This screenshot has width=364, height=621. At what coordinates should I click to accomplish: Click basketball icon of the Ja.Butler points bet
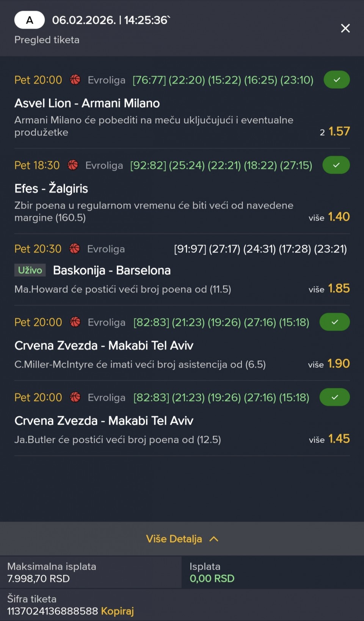[x=75, y=397]
